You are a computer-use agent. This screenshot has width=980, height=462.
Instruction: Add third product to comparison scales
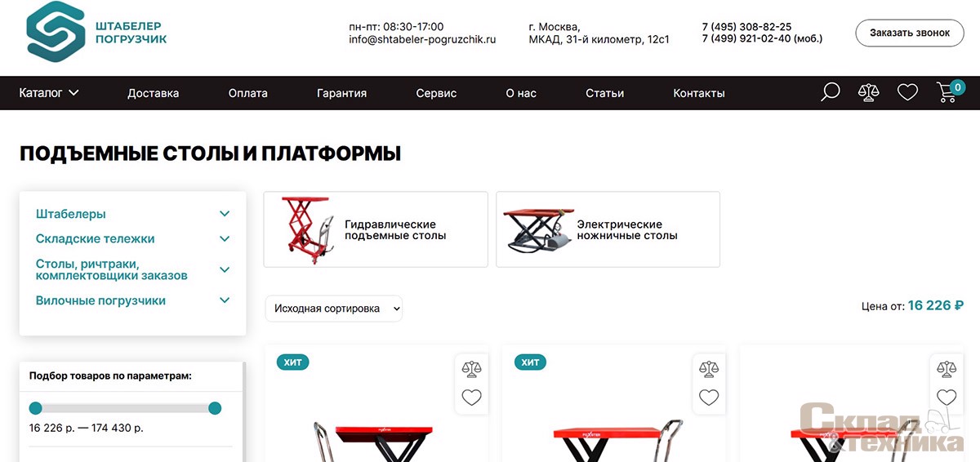click(x=947, y=369)
